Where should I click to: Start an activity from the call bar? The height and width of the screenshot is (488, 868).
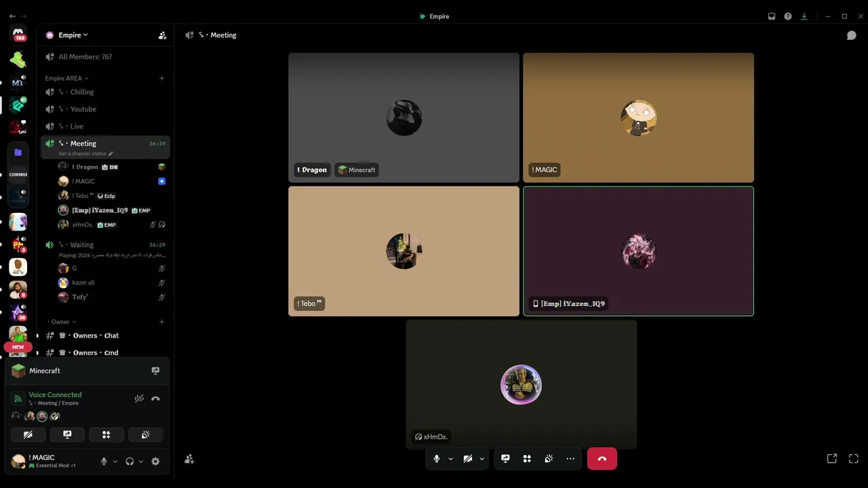[x=527, y=459]
